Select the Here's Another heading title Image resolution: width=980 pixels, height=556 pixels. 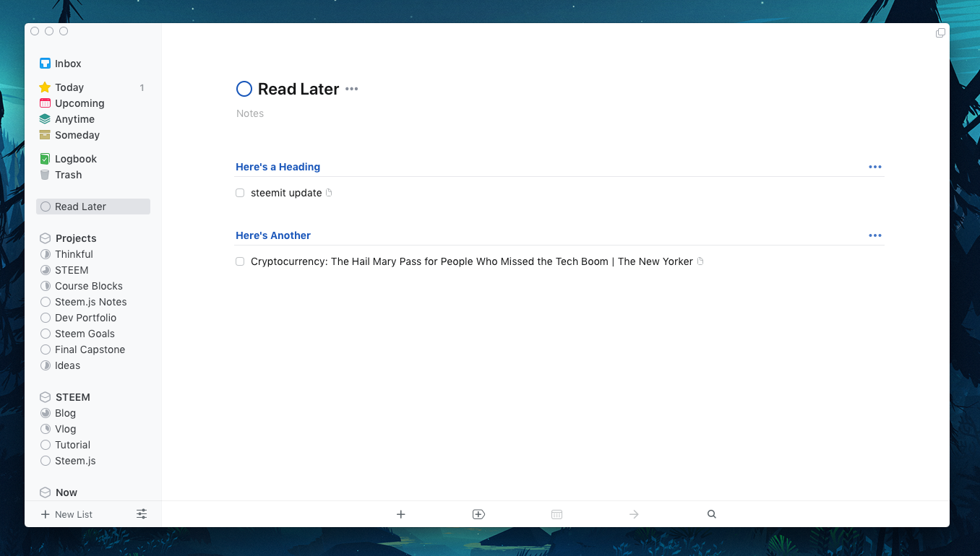coord(273,235)
